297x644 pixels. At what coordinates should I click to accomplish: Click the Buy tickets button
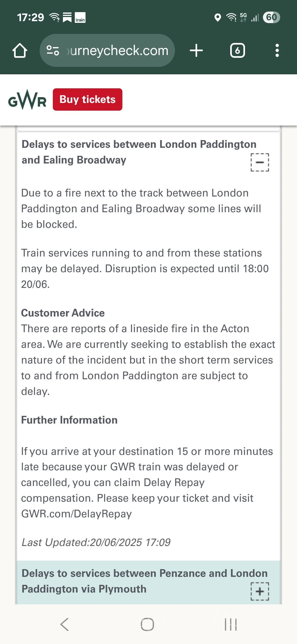click(87, 99)
